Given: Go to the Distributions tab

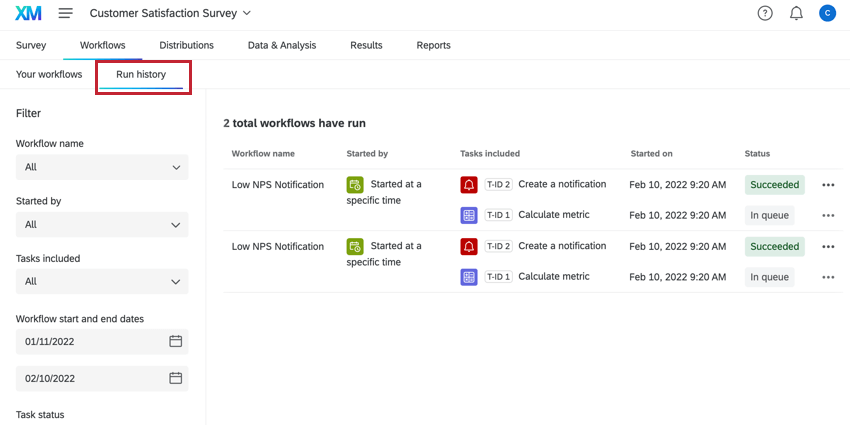Looking at the screenshot, I should (x=186, y=45).
